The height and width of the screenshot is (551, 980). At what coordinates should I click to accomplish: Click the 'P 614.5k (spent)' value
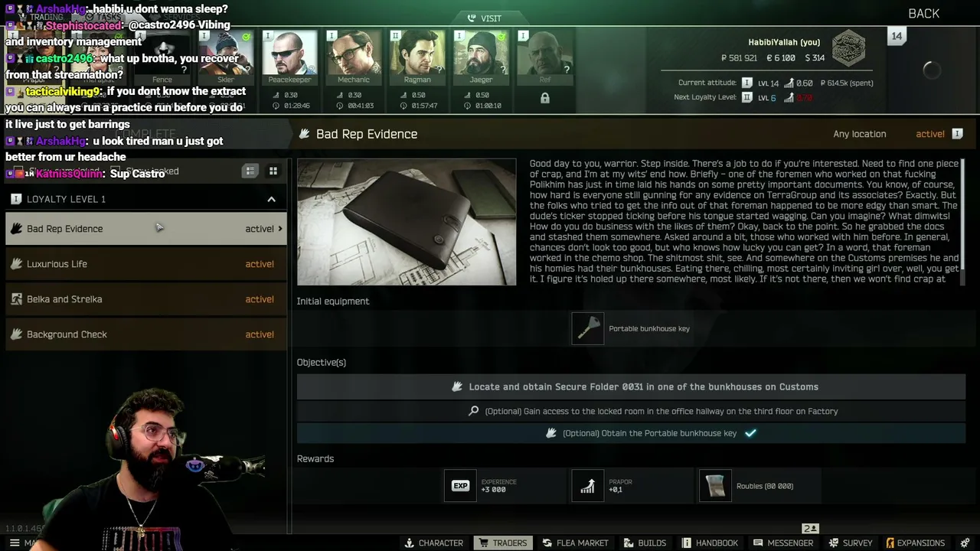point(847,83)
